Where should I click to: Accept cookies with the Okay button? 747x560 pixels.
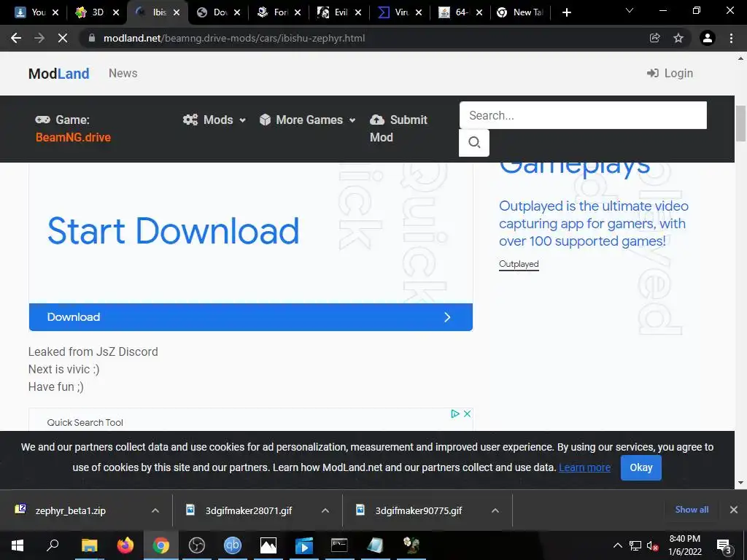(640, 467)
